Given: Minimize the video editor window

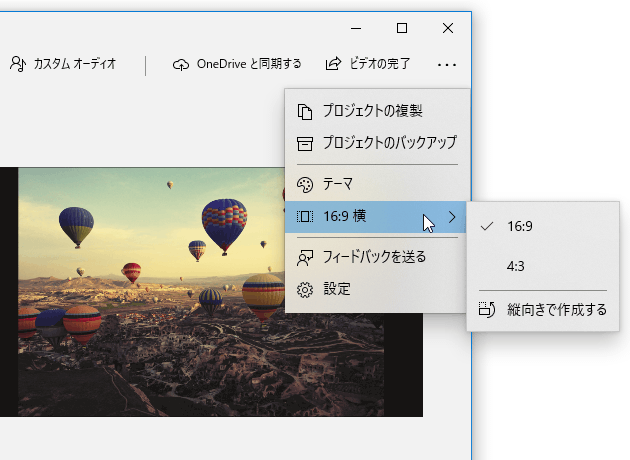Looking at the screenshot, I should (356, 28).
